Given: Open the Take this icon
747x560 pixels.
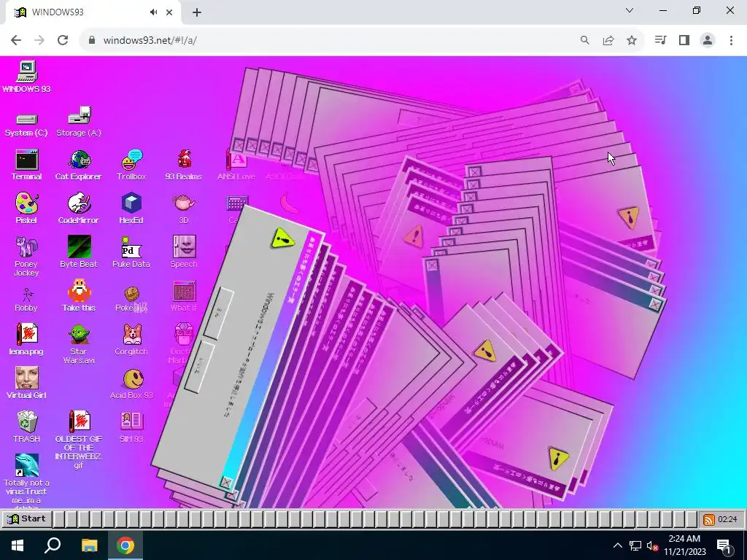Looking at the screenshot, I should 79,290.
